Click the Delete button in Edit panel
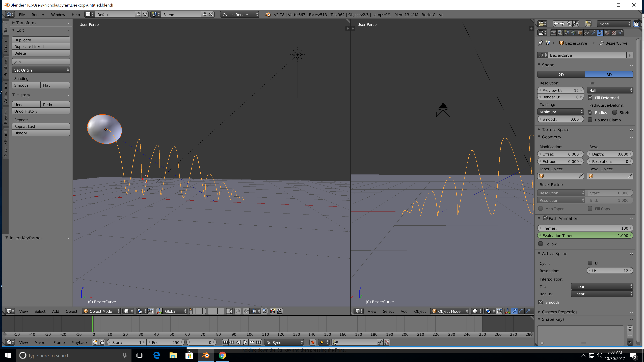The image size is (644, 362). [x=41, y=53]
